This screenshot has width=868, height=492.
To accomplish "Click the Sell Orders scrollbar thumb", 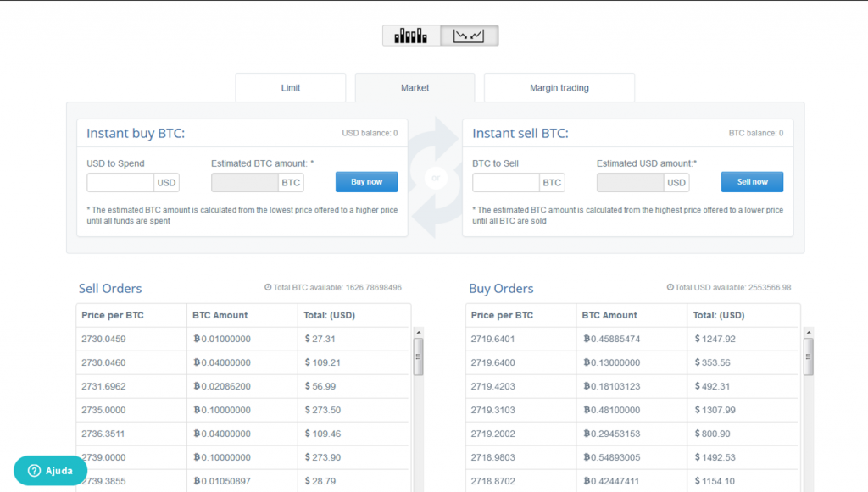I will pyautogui.click(x=419, y=357).
